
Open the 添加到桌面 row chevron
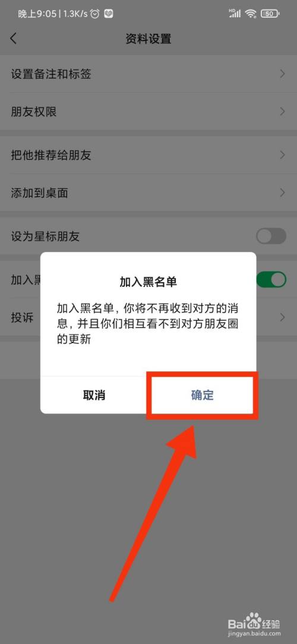pyautogui.click(x=283, y=192)
